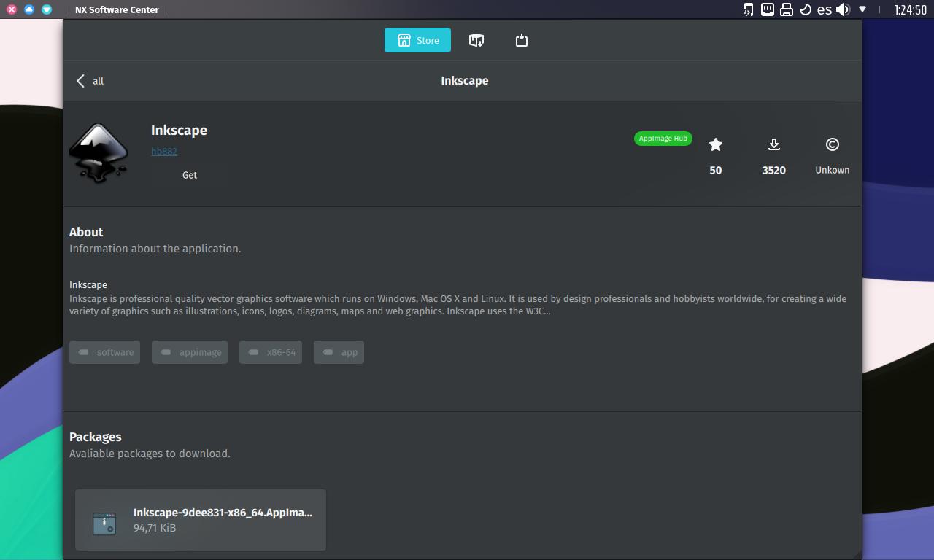Click the About section heading
This screenshot has width=934, height=560.
tap(86, 232)
